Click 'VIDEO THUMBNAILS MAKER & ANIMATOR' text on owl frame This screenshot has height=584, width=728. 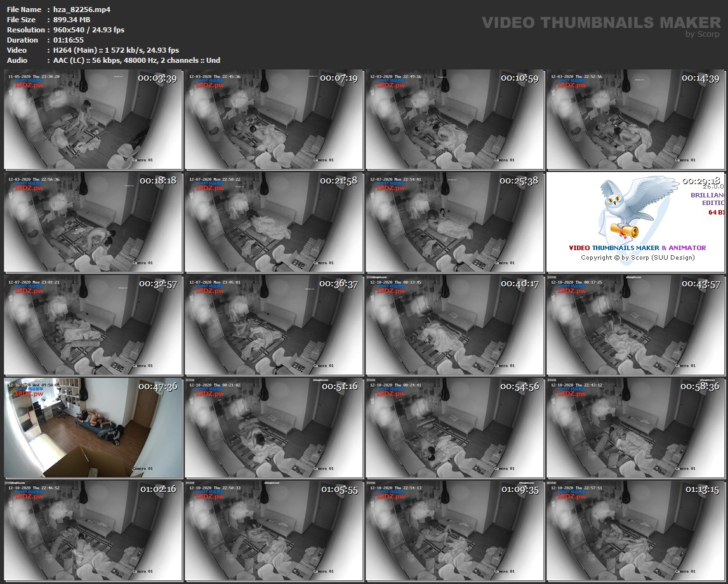click(637, 248)
